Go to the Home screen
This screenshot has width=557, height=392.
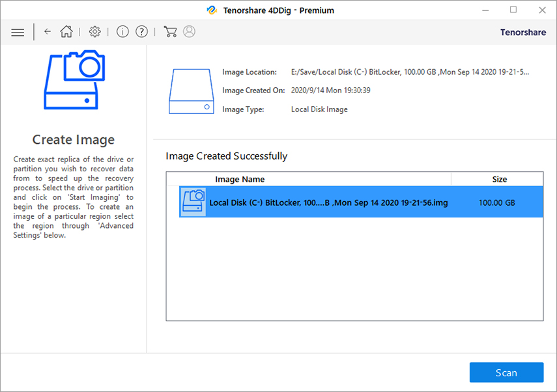click(x=66, y=32)
